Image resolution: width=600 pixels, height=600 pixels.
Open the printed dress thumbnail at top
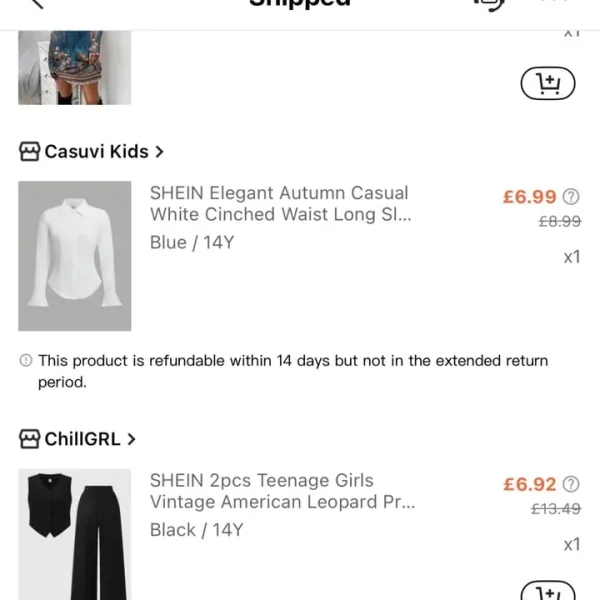tap(74, 67)
